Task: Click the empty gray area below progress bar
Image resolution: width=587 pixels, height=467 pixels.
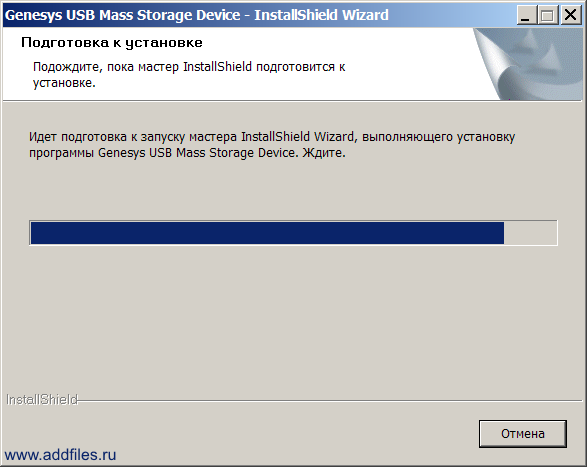Action: tap(292, 318)
